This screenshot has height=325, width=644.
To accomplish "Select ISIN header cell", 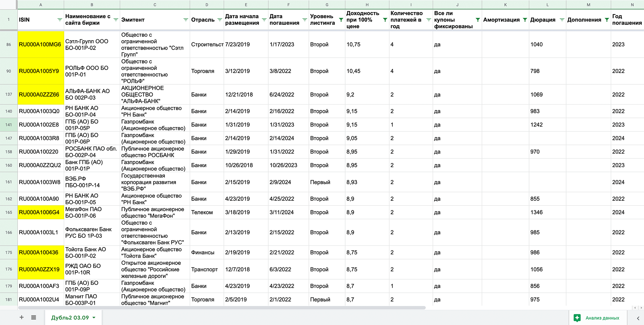I will (41, 20).
